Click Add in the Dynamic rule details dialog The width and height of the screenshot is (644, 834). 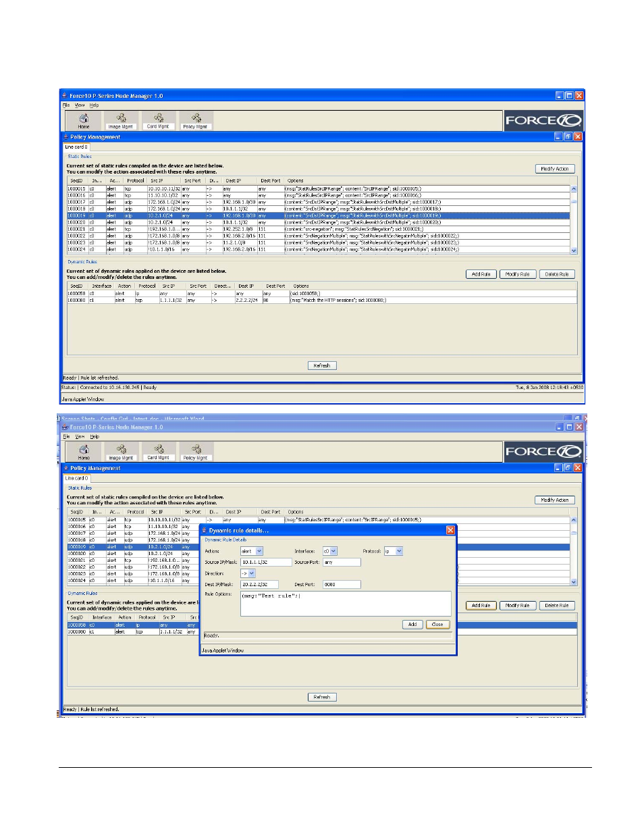(x=412, y=625)
